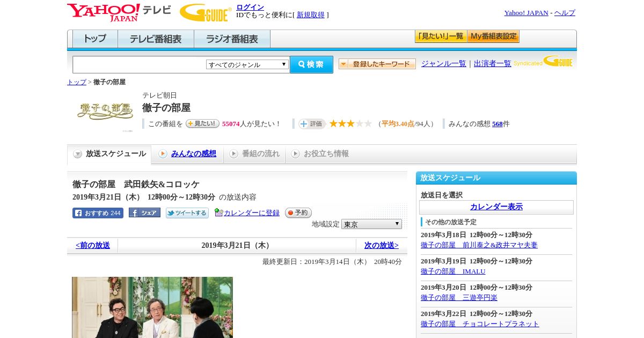Open 徹子の部屋 チョコレートプラネット link
644x338 pixels.
coord(480,324)
